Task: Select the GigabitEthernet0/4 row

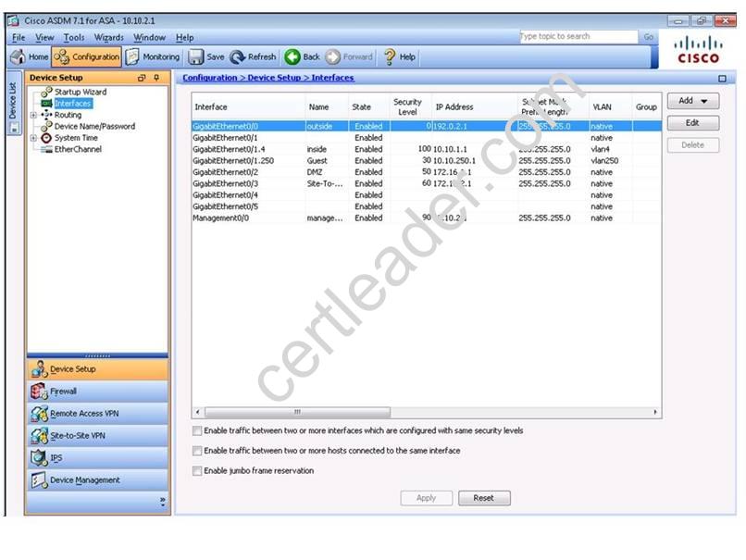Action: [x=427, y=195]
